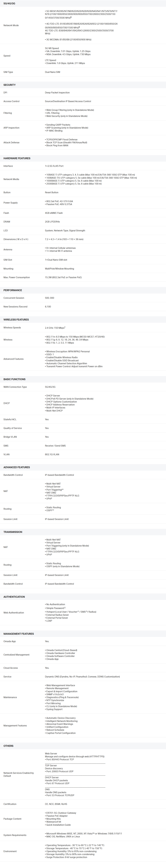Image resolution: width=166 pixels, height=868 pixels.
Task: Click the Concurrent Session value 500,000
Action: [49, 298]
